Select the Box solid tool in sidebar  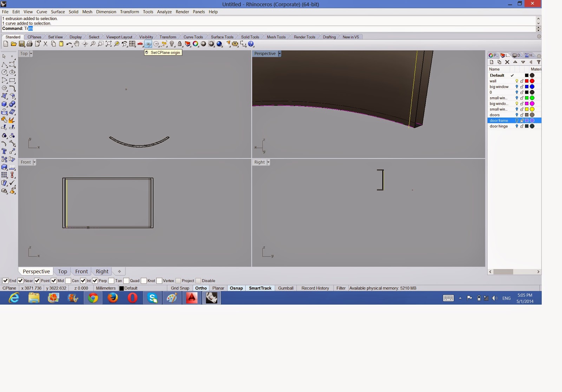pyautogui.click(x=4, y=104)
